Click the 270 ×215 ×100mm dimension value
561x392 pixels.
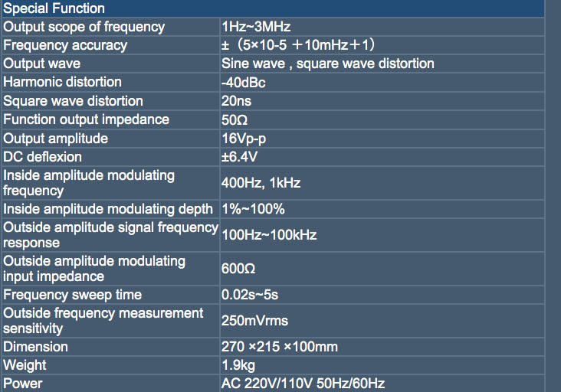click(279, 347)
